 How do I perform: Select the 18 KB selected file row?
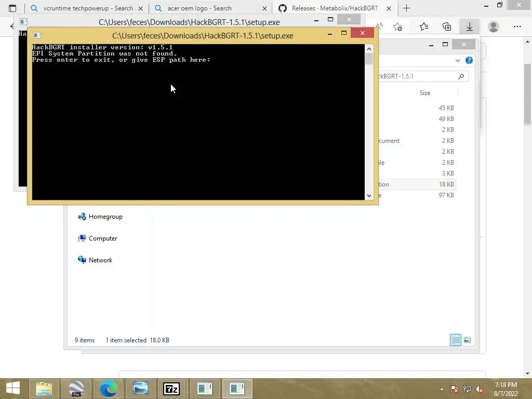click(x=417, y=184)
